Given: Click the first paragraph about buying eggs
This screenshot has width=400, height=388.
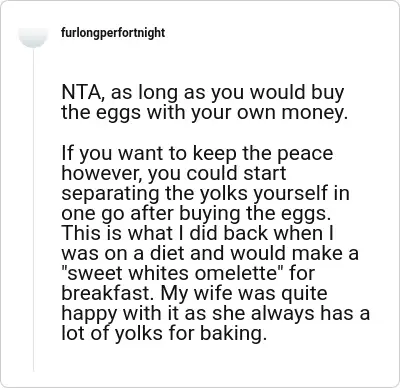Looking at the screenshot, I should click(x=205, y=103).
